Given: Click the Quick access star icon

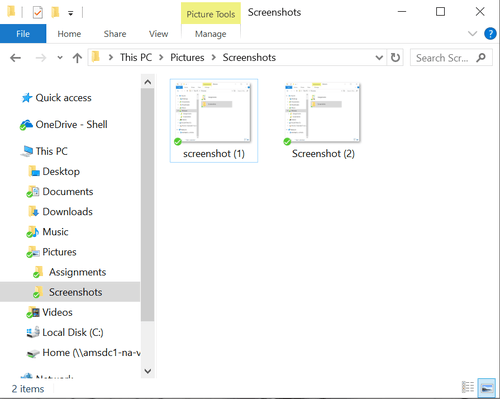Looking at the screenshot, I should click(27, 98).
